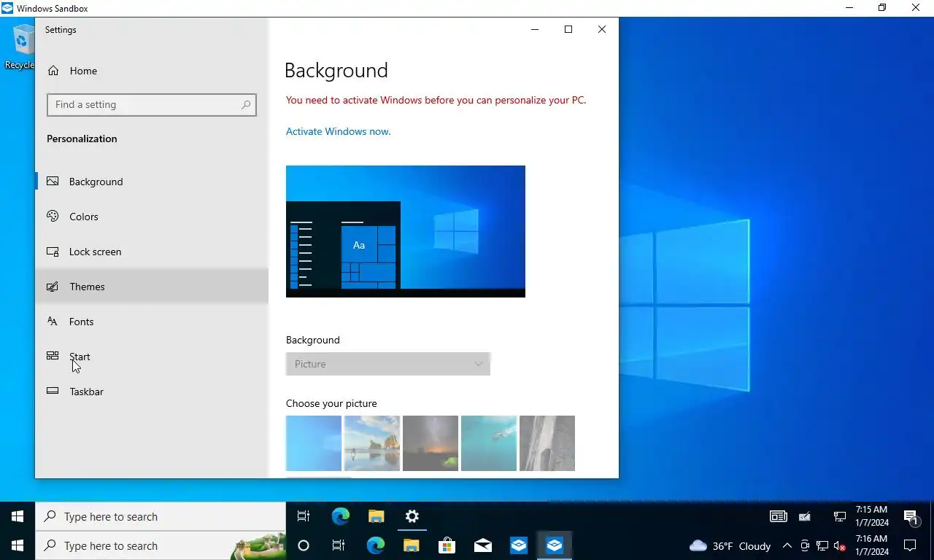Click the magnifier icon in Find a setting

click(x=246, y=105)
